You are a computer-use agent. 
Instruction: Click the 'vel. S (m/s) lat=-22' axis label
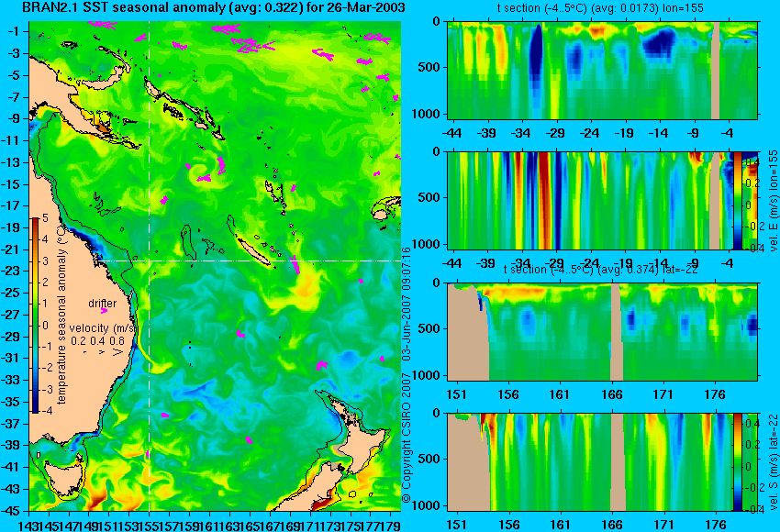click(773, 462)
